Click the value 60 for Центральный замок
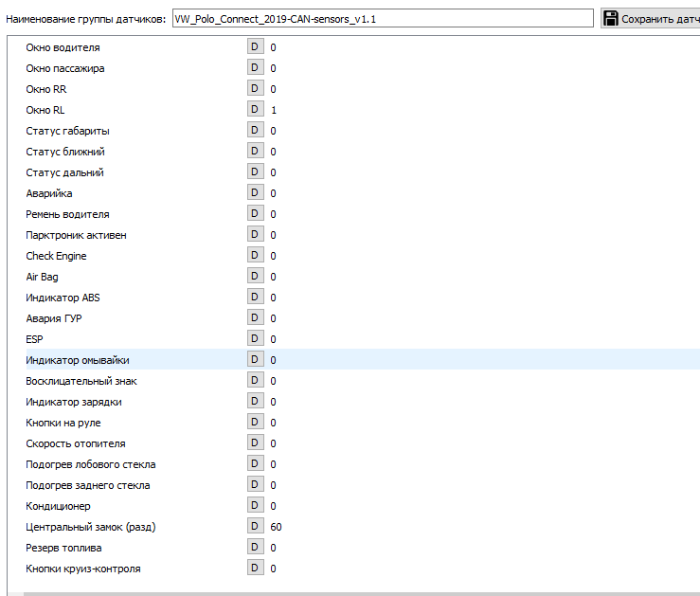Screen dimensions: 700x596 (x=276, y=527)
